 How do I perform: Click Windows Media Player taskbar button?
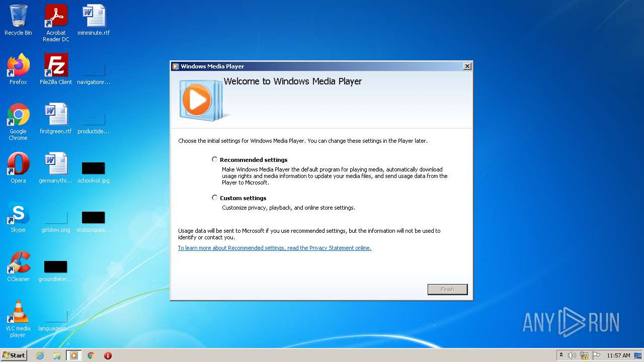(74, 355)
